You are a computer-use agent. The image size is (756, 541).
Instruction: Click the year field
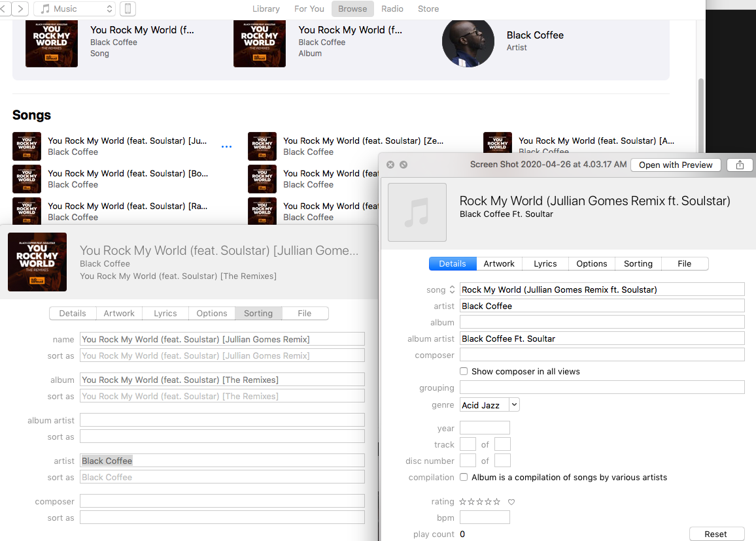[x=485, y=428]
